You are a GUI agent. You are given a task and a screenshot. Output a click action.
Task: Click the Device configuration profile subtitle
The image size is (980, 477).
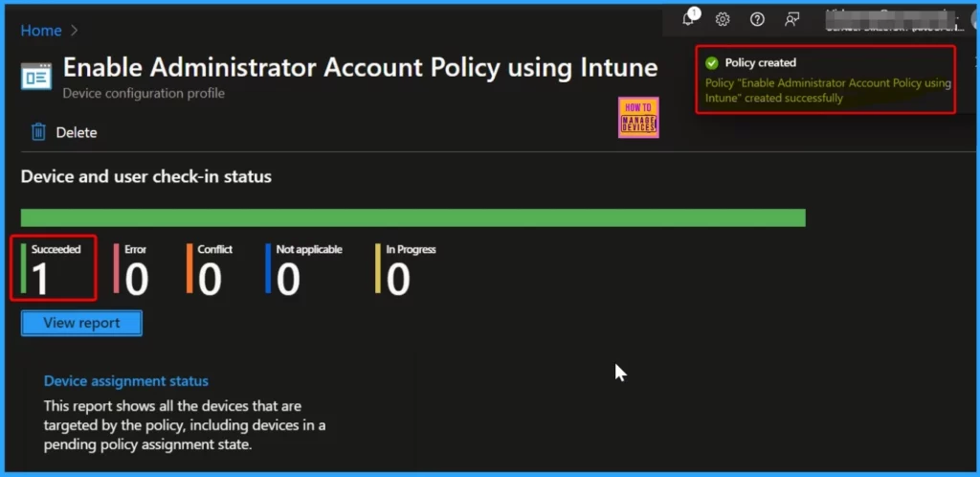tap(144, 94)
